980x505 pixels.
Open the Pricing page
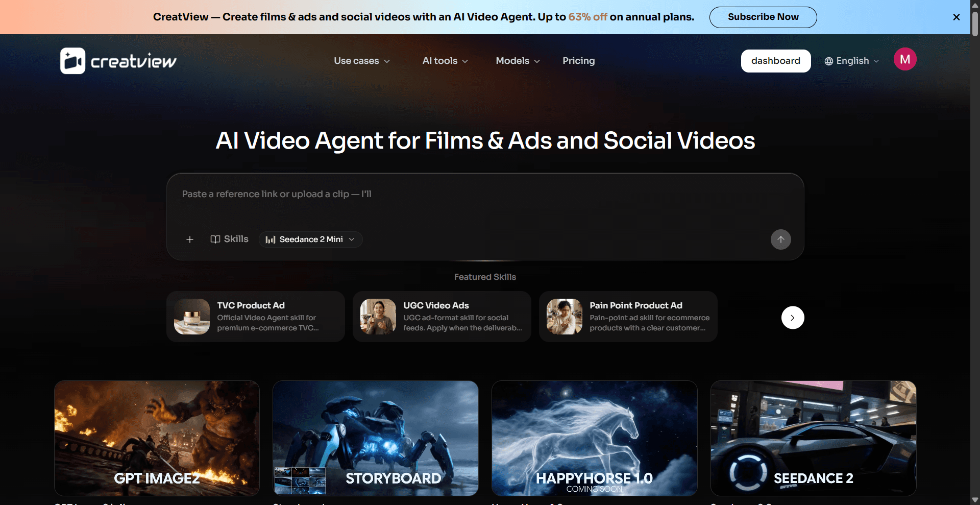click(x=578, y=61)
